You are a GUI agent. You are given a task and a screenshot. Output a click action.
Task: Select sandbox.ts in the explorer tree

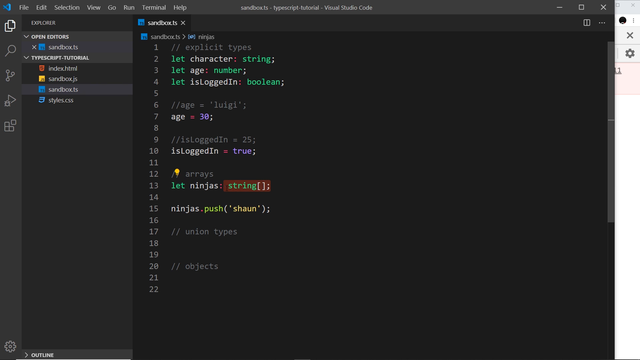pyautogui.click(x=78, y=89)
